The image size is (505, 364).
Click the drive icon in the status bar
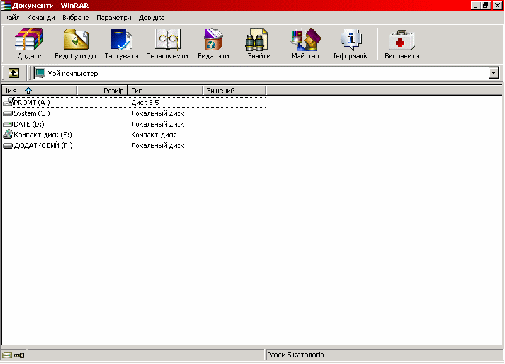7,355
